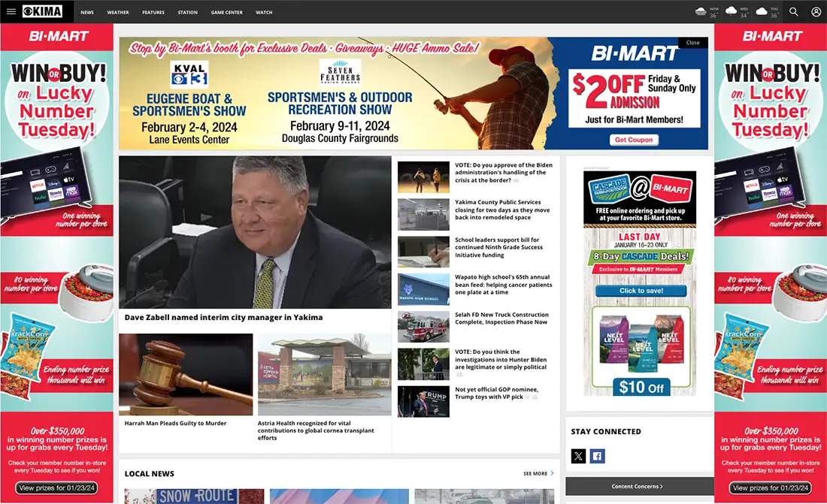
Task: Click the KIMA logo
Action: 43,11
